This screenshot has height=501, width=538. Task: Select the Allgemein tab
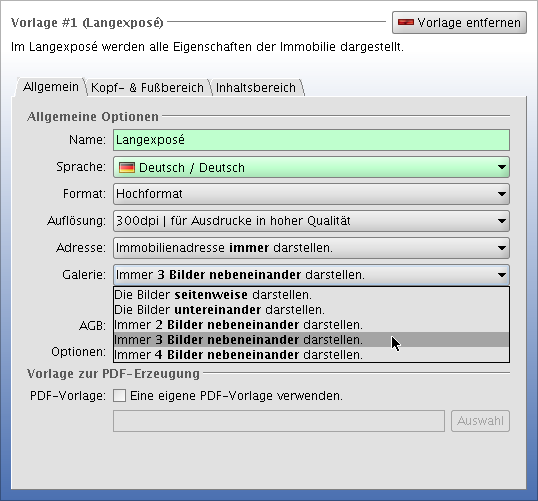(51, 87)
